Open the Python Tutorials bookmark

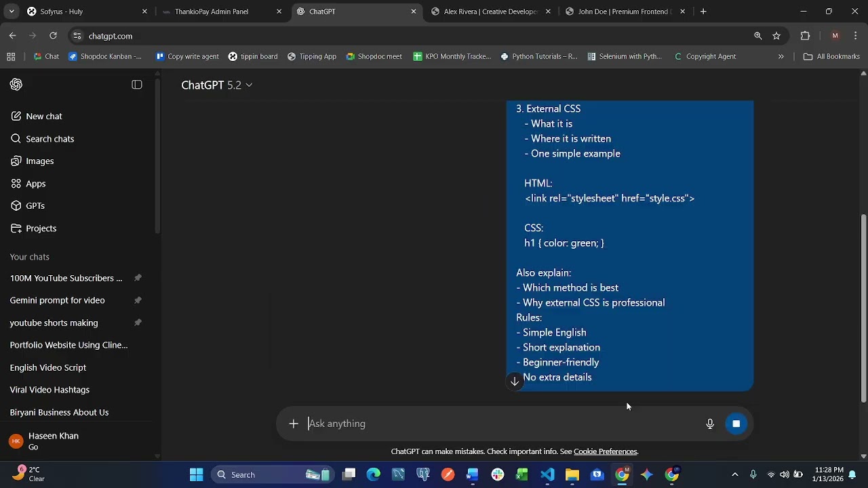[x=538, y=57]
